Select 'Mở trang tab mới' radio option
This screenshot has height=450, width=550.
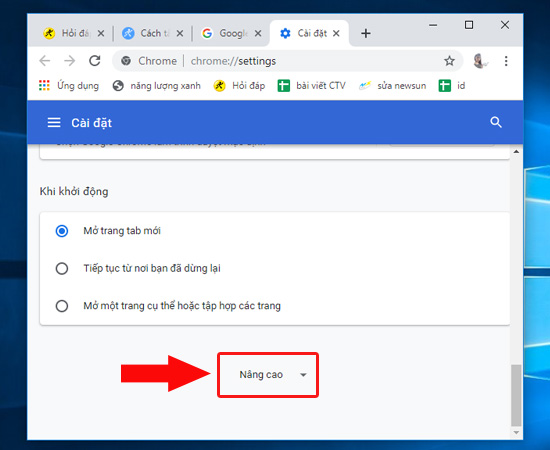coord(62,231)
